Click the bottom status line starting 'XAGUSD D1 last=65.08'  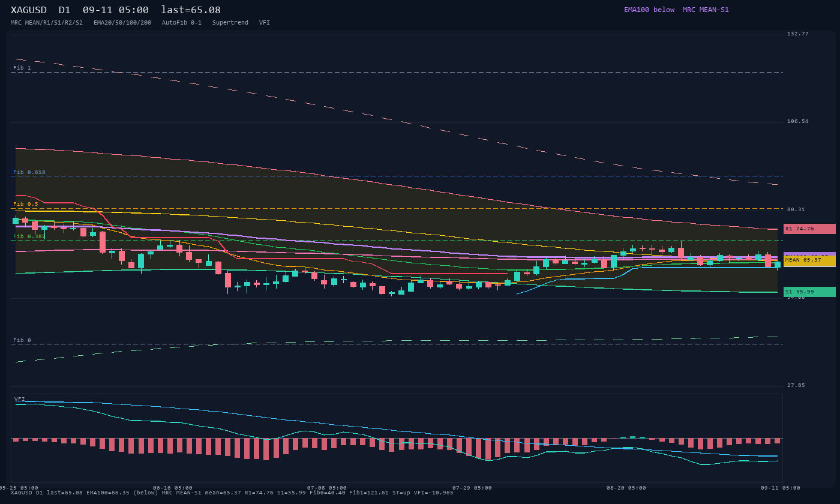click(x=232, y=493)
